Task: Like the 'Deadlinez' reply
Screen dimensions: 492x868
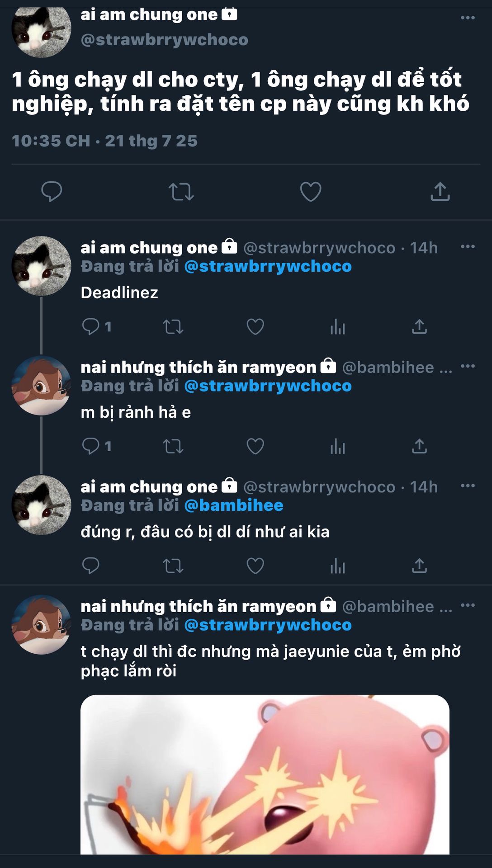Action: [255, 326]
